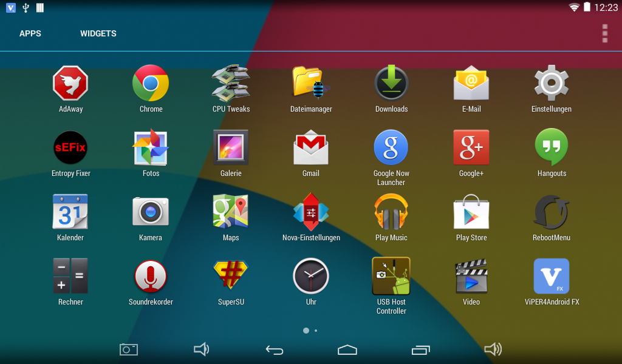Open the Fotos app
622x364 pixels.
[x=151, y=147]
